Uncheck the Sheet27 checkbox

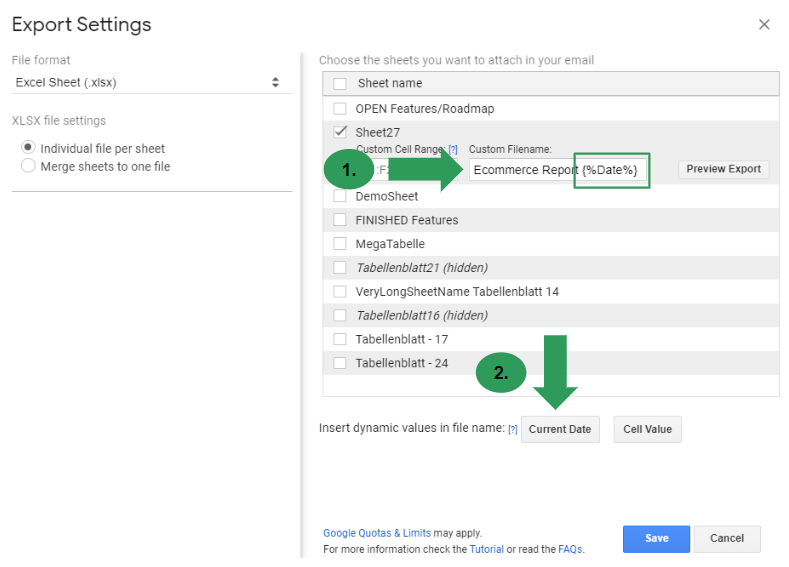(340, 132)
